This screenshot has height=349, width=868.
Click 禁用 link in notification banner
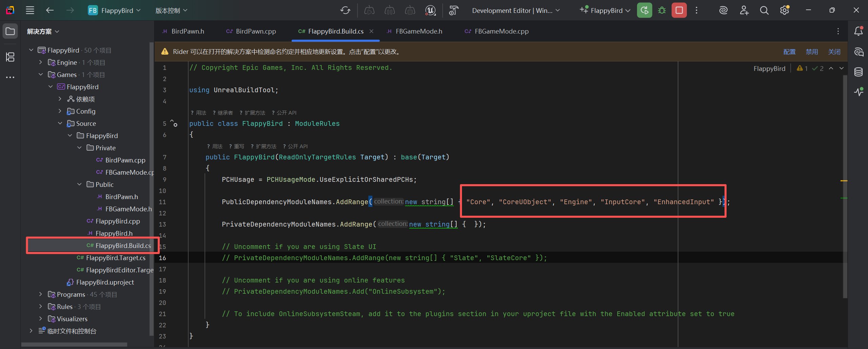(x=812, y=52)
